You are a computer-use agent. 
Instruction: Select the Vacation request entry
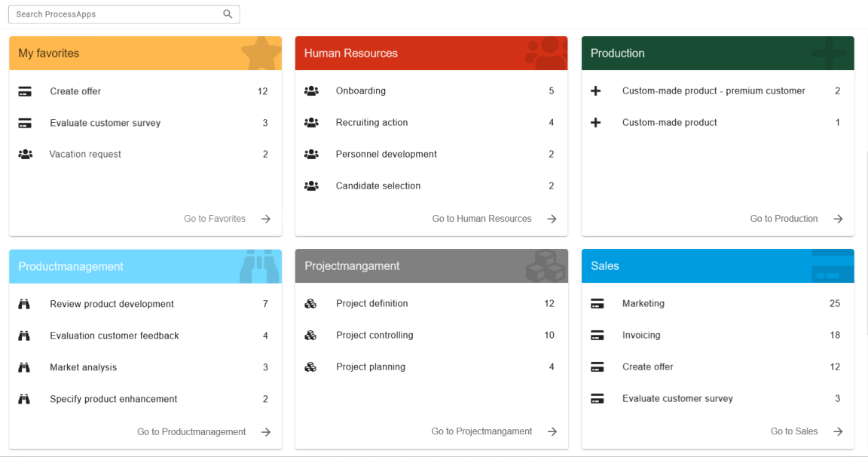point(85,154)
